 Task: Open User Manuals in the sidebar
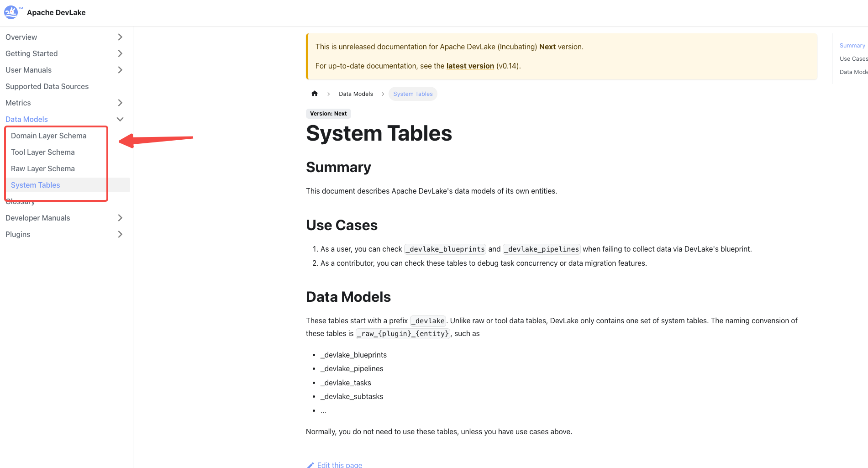28,70
